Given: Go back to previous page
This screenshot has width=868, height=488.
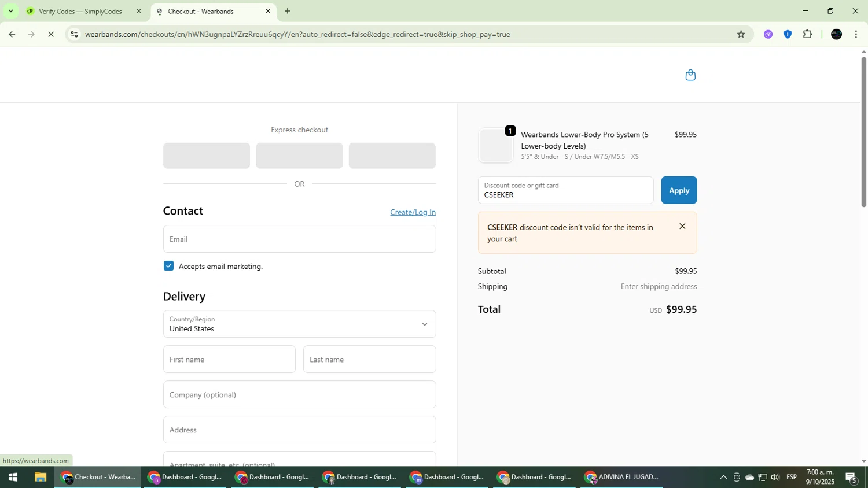Looking at the screenshot, I should (x=12, y=34).
